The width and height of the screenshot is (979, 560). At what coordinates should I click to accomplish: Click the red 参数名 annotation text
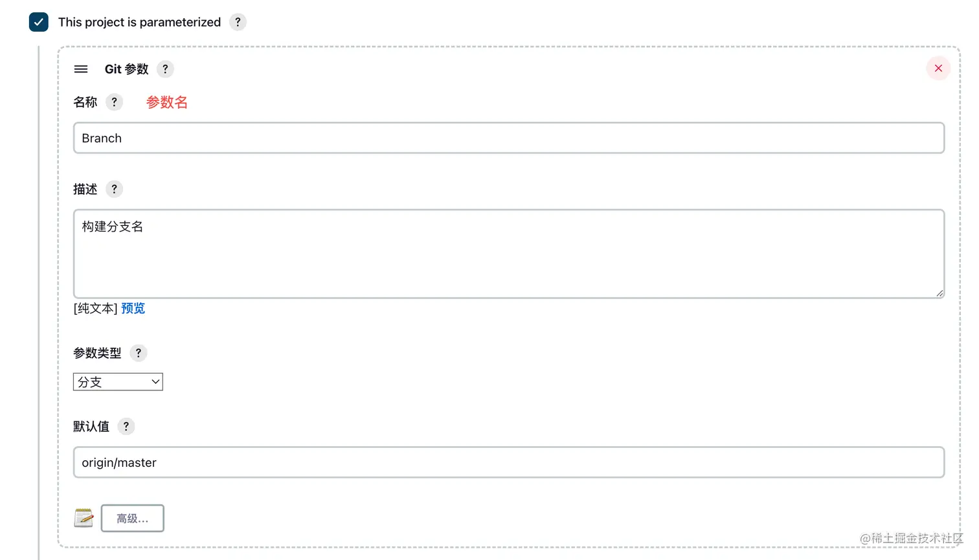(x=167, y=102)
